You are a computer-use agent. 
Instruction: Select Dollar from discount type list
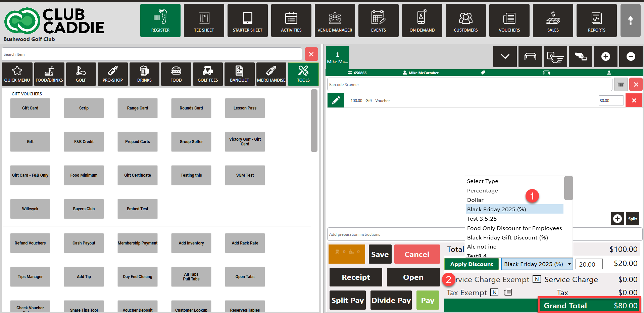coord(475,200)
